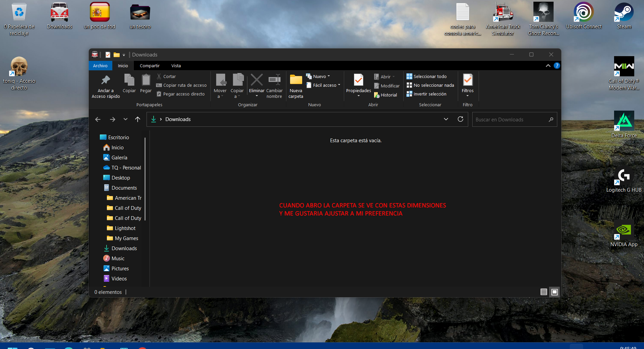Open the blue help question icon
This screenshot has height=349, width=644.
pos(557,66)
